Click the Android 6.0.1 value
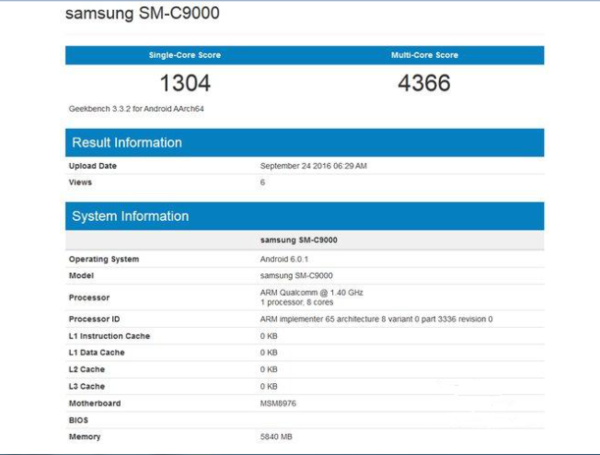Image resolution: width=600 pixels, height=455 pixels. point(284,259)
